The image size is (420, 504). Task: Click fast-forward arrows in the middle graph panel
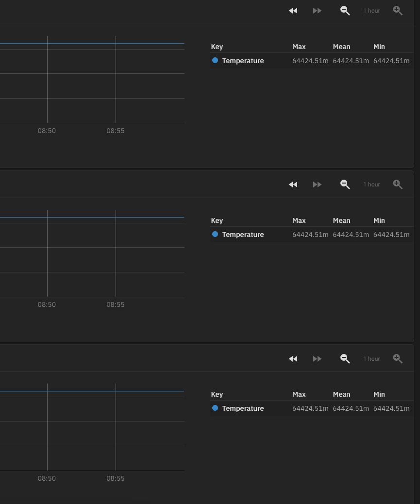coord(317,185)
